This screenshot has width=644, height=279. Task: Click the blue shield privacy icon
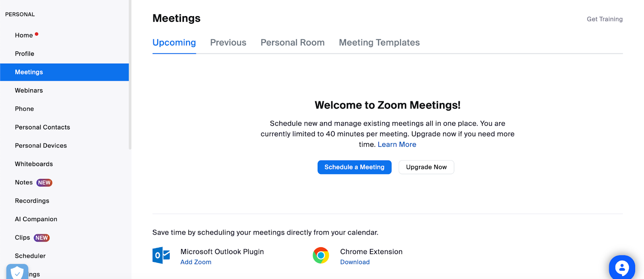point(17,272)
